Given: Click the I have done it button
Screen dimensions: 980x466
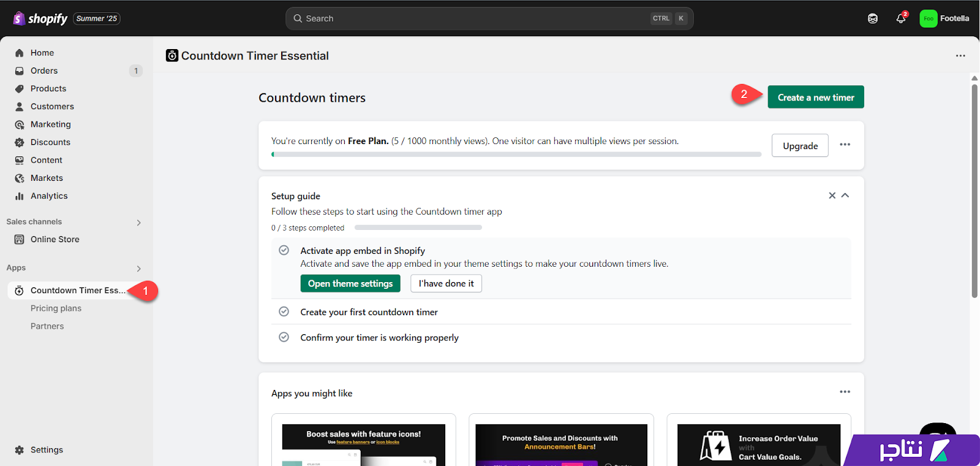Looking at the screenshot, I should pyautogui.click(x=447, y=283).
